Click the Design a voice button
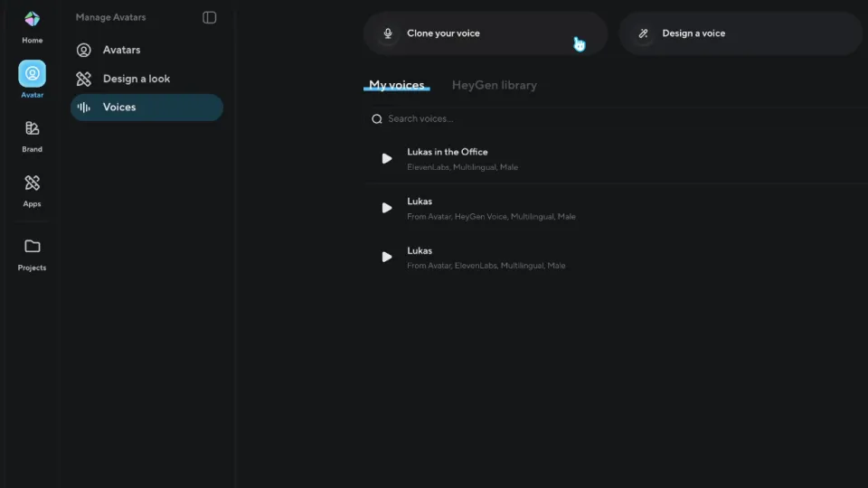The height and width of the screenshot is (488, 868). click(741, 33)
